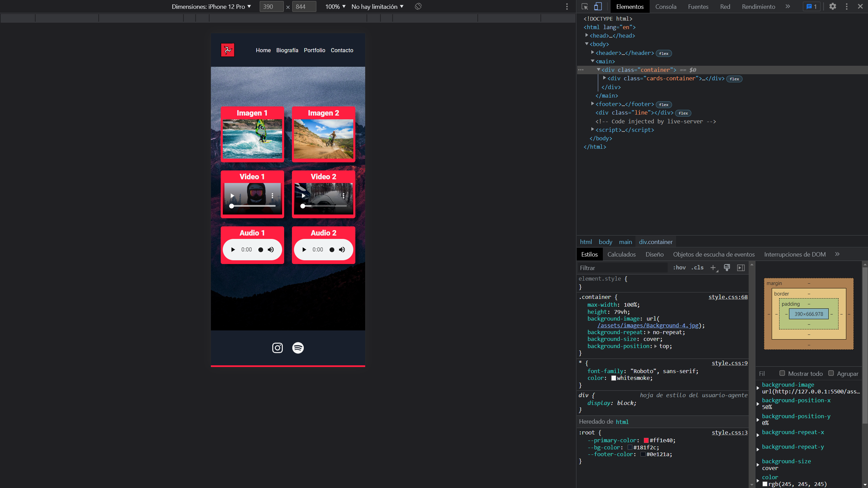Open the Diseño styles tab
The width and height of the screenshot is (868, 488).
coord(654,254)
